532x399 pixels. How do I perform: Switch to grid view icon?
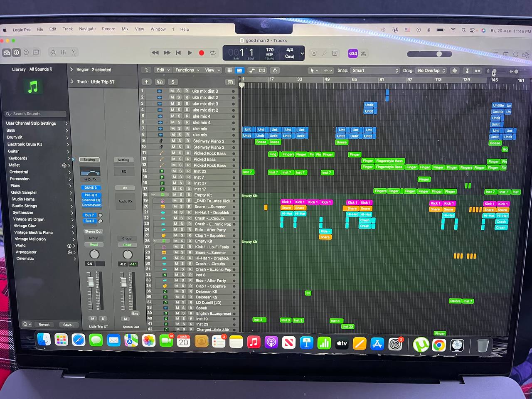point(229,70)
